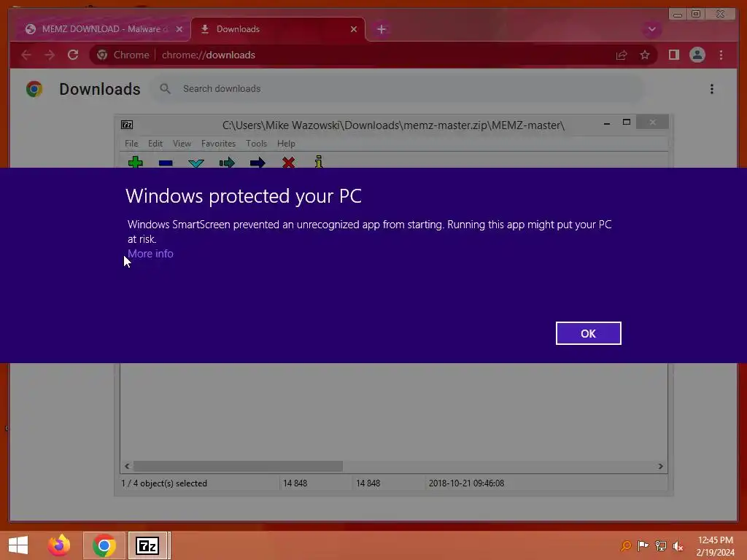Launch Firefox from taskbar
This screenshot has width=747, height=560.
59,545
